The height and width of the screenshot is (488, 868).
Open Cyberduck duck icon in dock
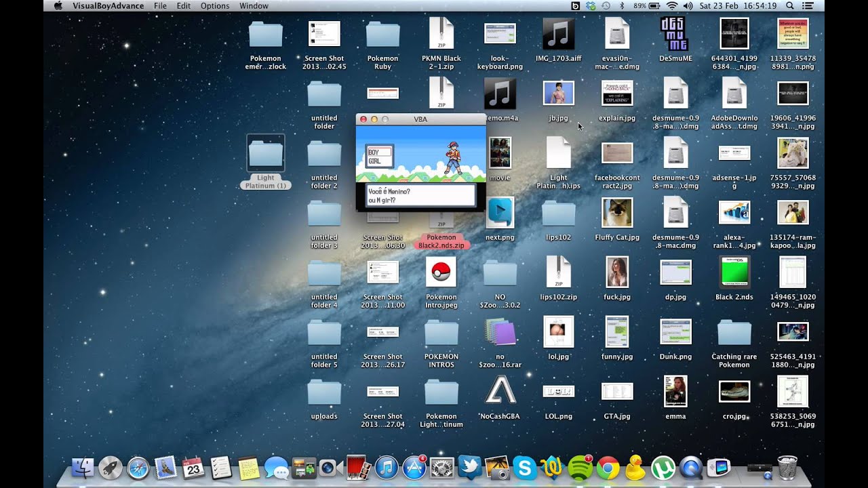pos(635,468)
